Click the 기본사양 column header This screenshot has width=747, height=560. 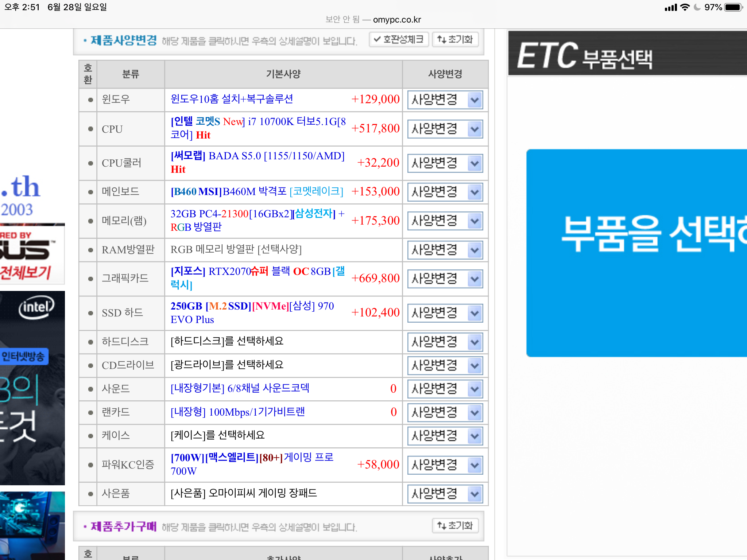283,74
